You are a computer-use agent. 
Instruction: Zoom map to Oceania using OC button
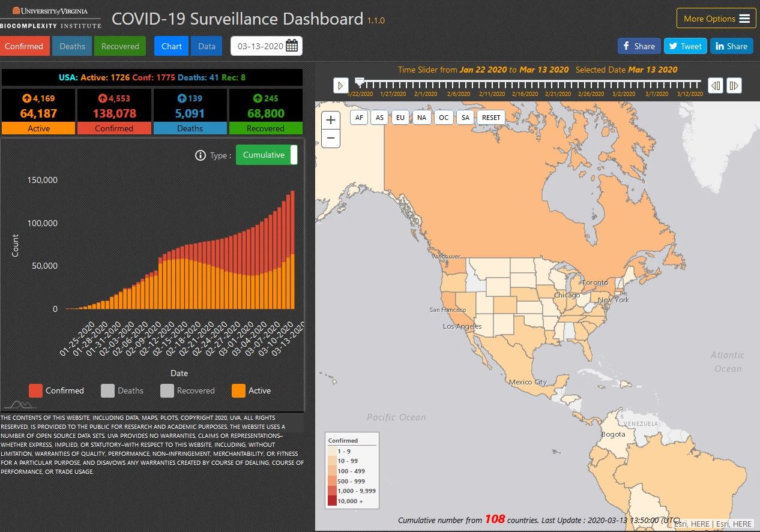tap(444, 118)
